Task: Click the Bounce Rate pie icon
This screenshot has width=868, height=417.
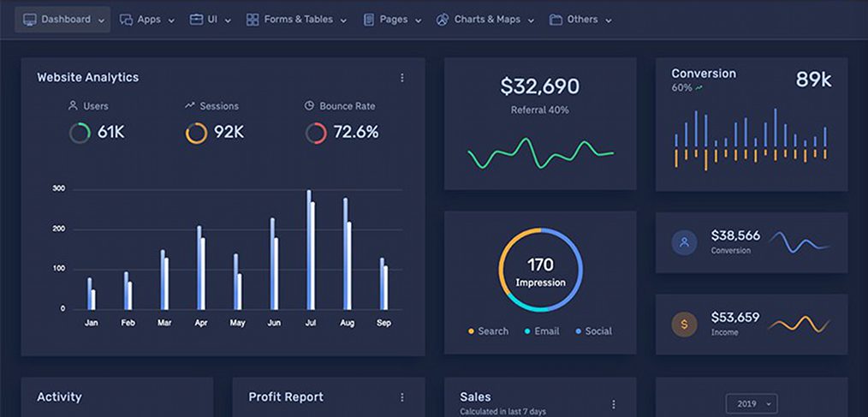Action: pos(309,105)
